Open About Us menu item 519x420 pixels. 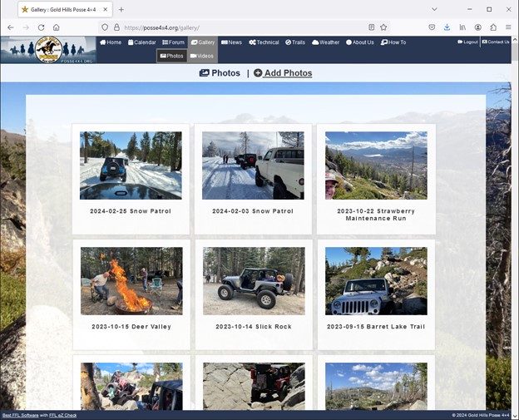(360, 42)
